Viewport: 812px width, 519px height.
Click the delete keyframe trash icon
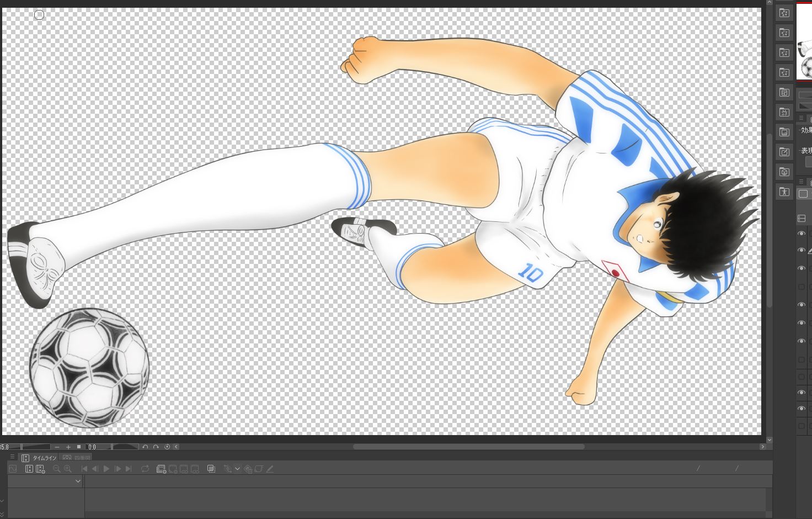pyautogui.click(x=248, y=469)
